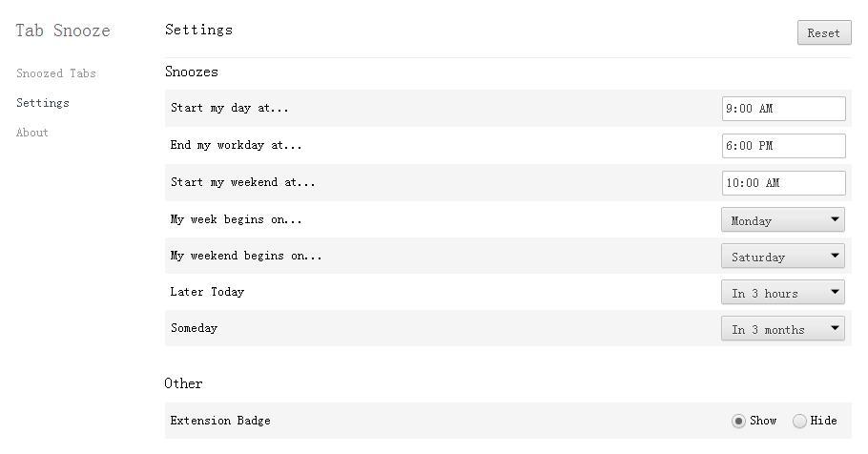The height and width of the screenshot is (454, 868).
Task: Expand the Later Today dropdown
Action: click(783, 292)
